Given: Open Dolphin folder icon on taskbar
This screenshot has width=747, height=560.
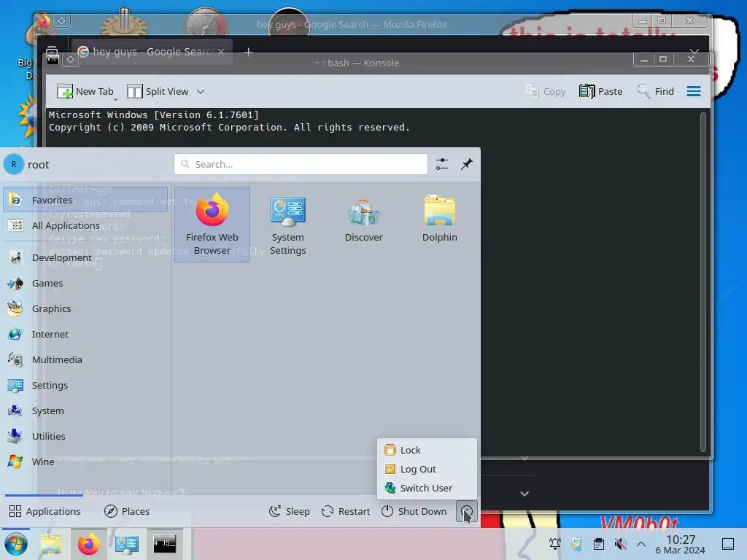Looking at the screenshot, I should pyautogui.click(x=52, y=544).
